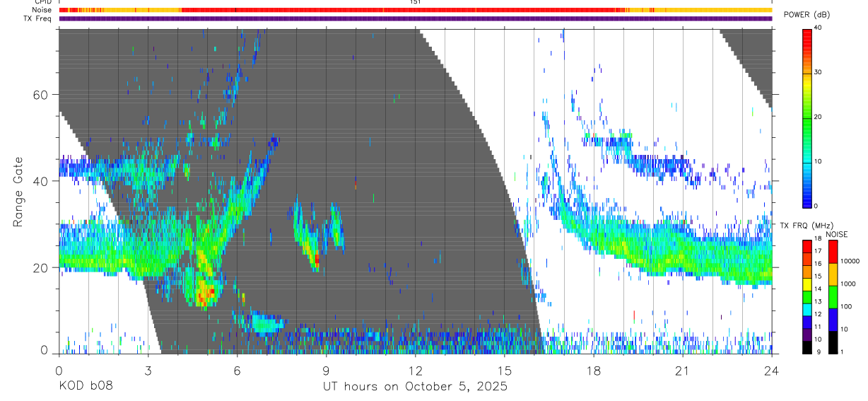Click the "UT hours on October 5, 2025" axis title

coord(415,387)
